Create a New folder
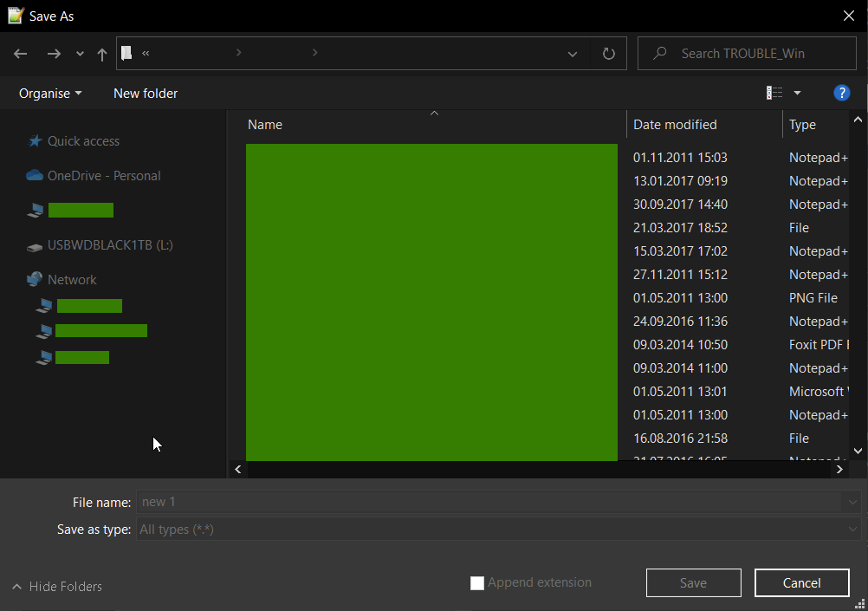Image resolution: width=868 pixels, height=611 pixels. (x=146, y=93)
